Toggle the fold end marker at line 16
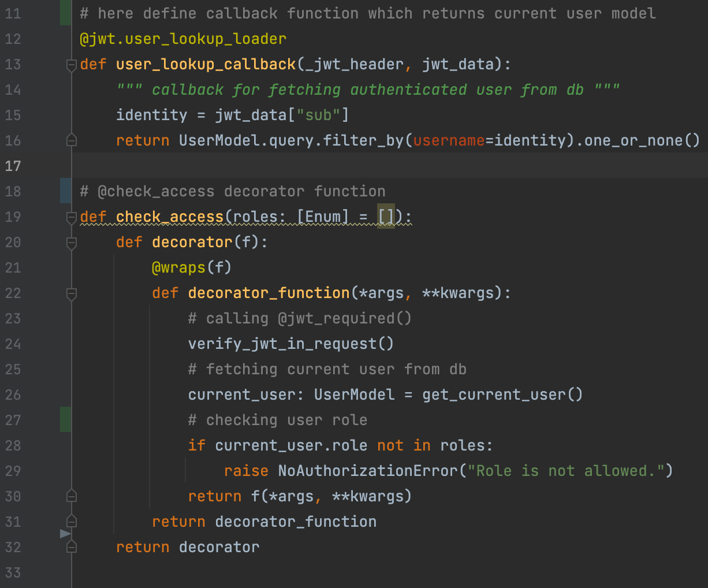The height and width of the screenshot is (588, 708). point(71,140)
